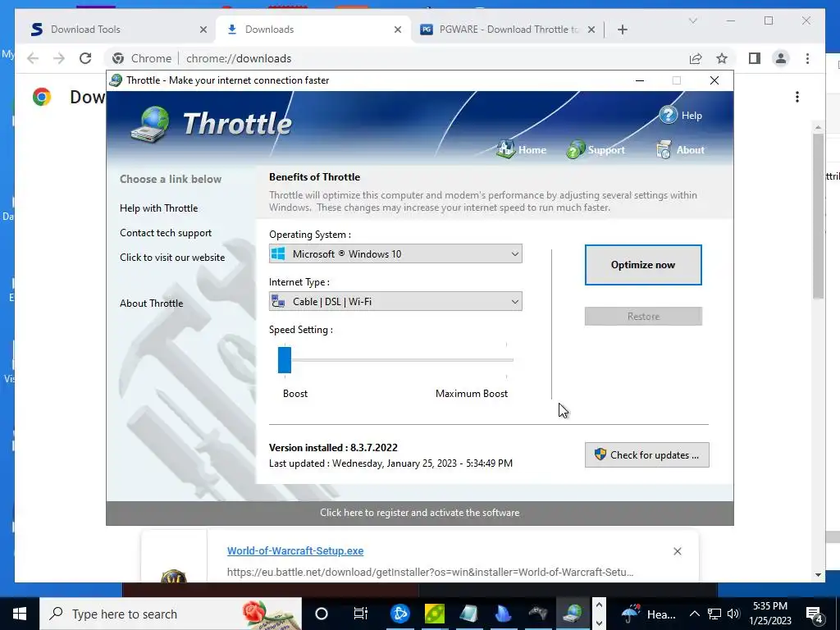The height and width of the screenshot is (630, 840).
Task: Reload the Chrome page
Action: 85,58
